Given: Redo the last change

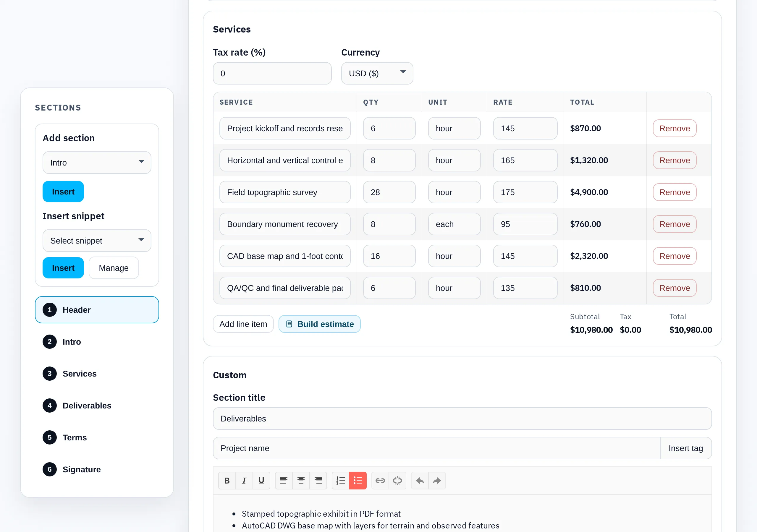Looking at the screenshot, I should [437, 481].
